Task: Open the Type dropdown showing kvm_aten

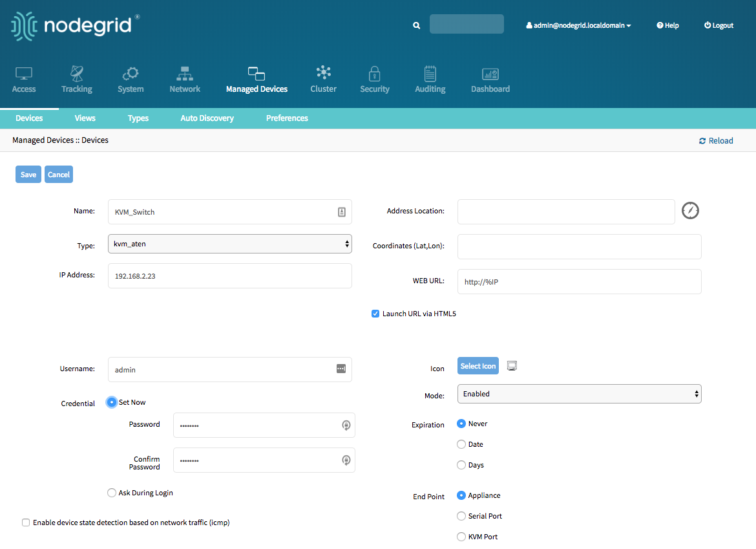Action: (x=230, y=244)
